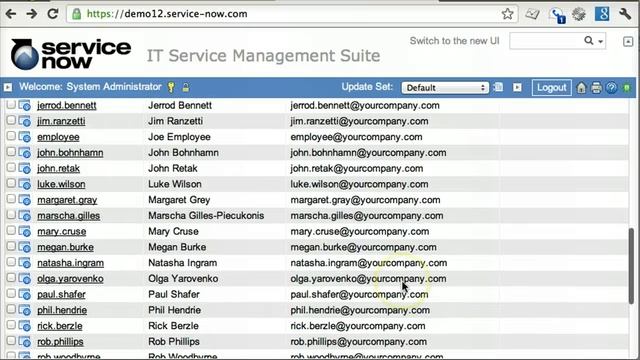Open help with the question mark icon
The width and height of the screenshot is (640, 360).
click(x=611, y=87)
